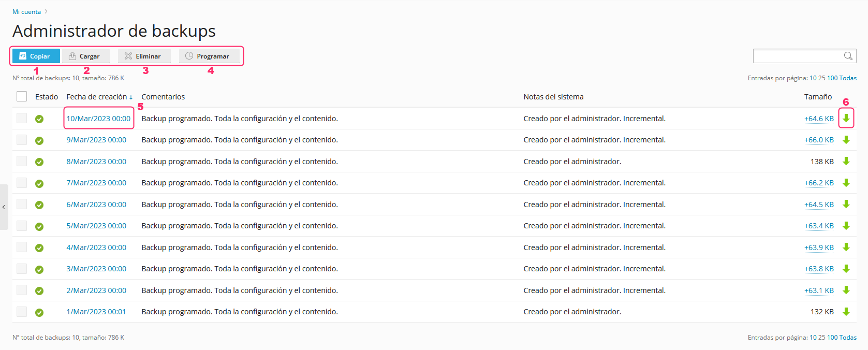Expand the collapsed left sidebar arrow
Screen dimensions: 868x350
point(4,207)
